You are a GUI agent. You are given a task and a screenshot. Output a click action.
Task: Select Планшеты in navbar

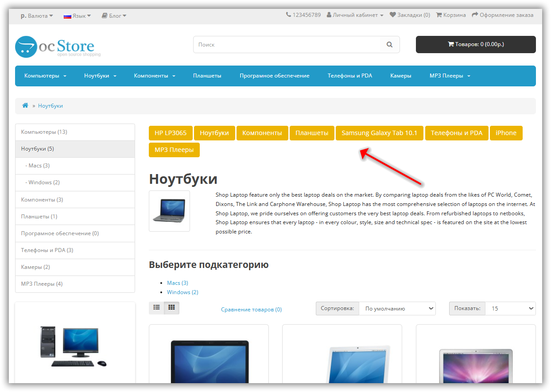207,76
